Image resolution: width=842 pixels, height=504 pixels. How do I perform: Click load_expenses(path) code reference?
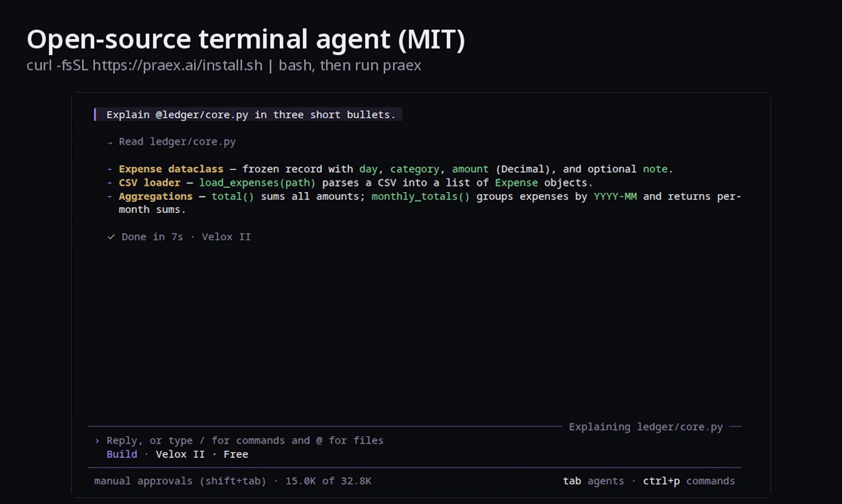click(x=257, y=183)
